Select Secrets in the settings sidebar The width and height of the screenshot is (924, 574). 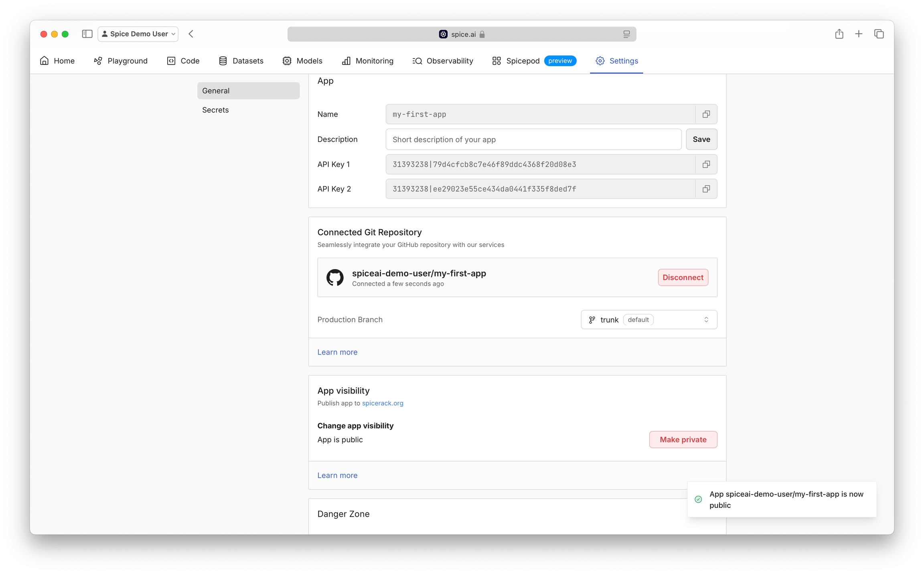(x=215, y=110)
